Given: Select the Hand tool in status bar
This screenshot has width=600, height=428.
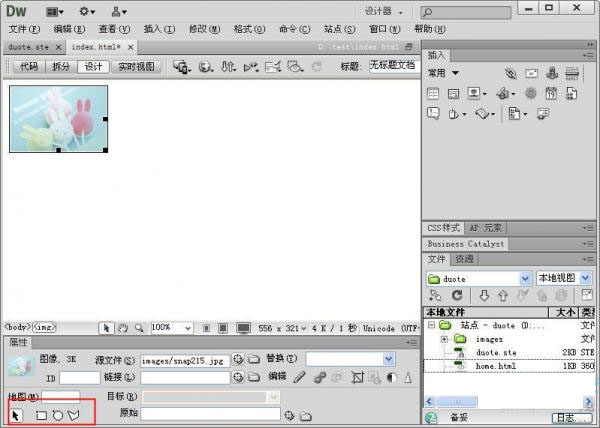Looking at the screenshot, I should (122, 327).
